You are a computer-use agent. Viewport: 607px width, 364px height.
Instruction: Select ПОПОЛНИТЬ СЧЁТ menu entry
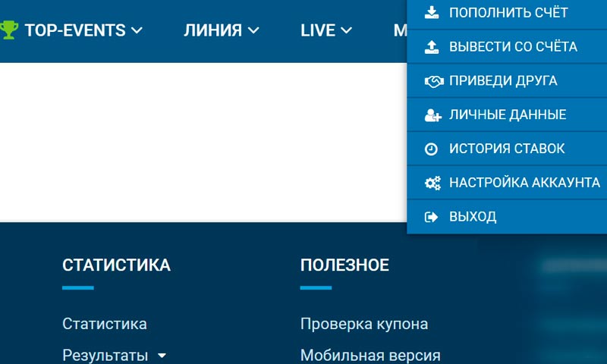click(x=507, y=13)
